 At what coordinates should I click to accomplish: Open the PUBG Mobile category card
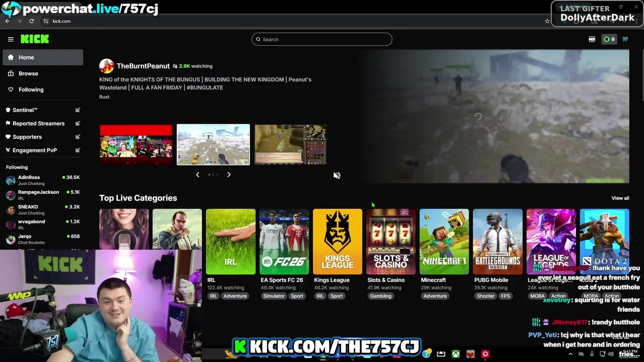coord(497,242)
